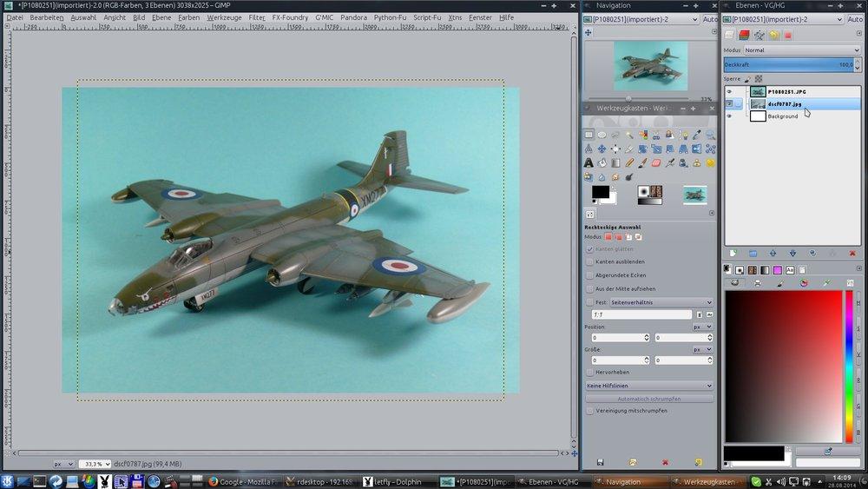Select the Blur/Sharpen droplet tool

click(602, 177)
